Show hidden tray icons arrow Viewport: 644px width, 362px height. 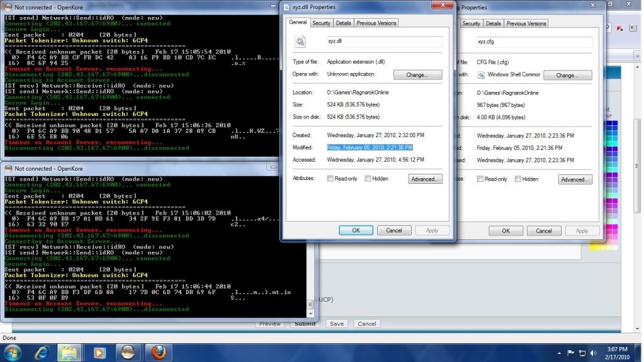pyautogui.click(x=559, y=353)
